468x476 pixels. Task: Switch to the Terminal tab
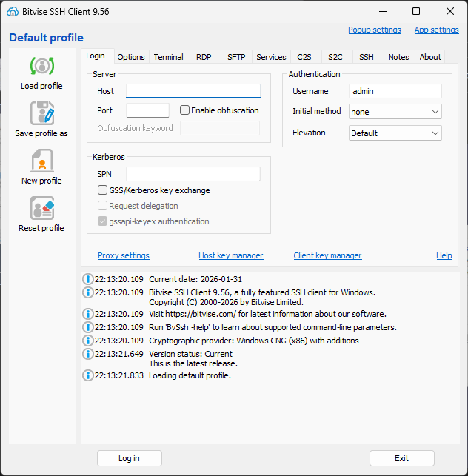coord(169,57)
